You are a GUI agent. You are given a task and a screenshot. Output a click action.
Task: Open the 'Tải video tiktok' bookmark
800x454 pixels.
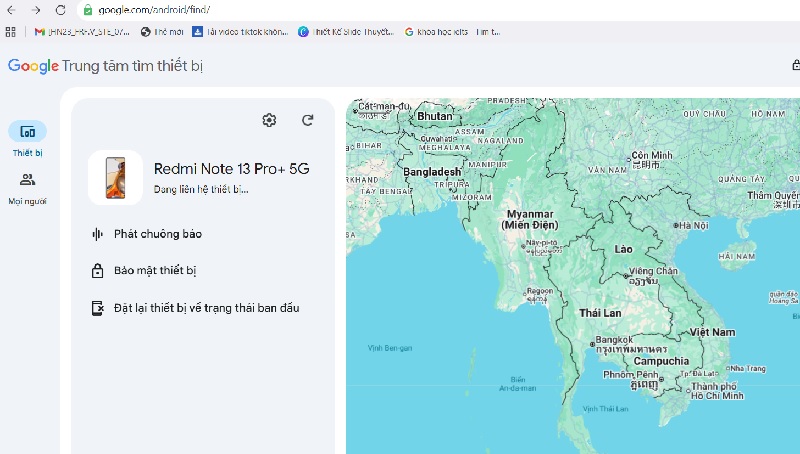(x=240, y=32)
